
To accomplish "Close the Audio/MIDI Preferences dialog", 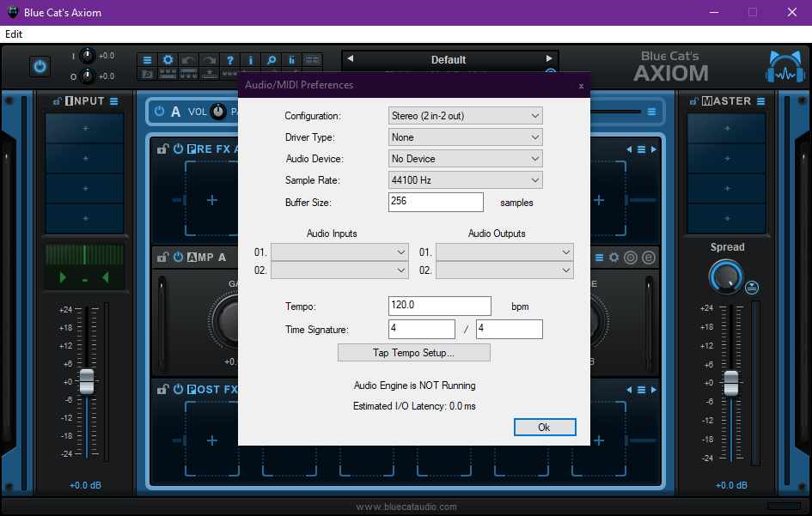I will click(x=581, y=86).
